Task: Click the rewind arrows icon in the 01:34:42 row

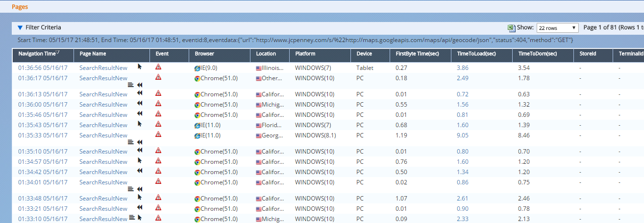Action: click(139, 171)
